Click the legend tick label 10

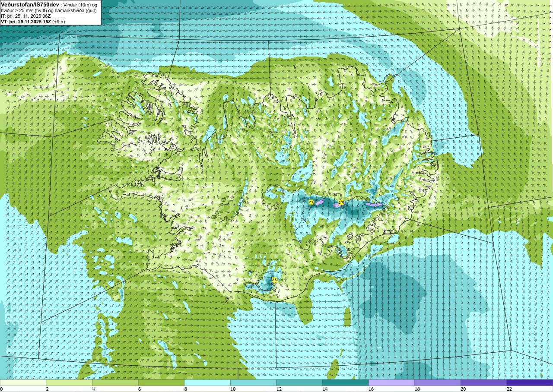coord(233,389)
